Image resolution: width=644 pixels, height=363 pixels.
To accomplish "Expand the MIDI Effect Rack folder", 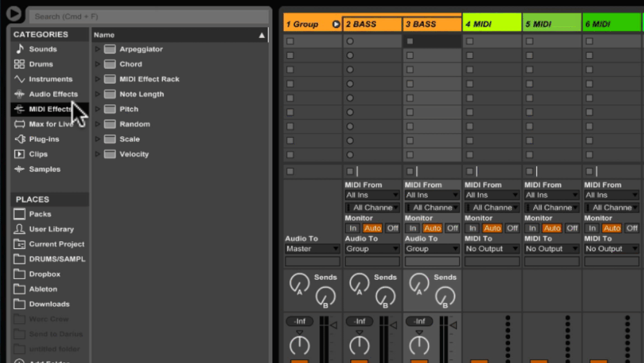I will point(98,79).
